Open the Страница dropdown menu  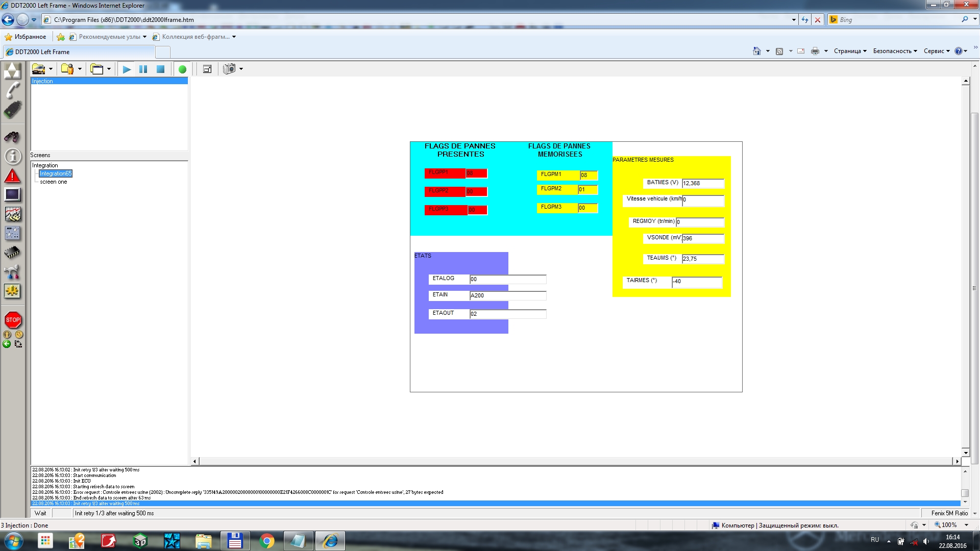click(x=850, y=51)
